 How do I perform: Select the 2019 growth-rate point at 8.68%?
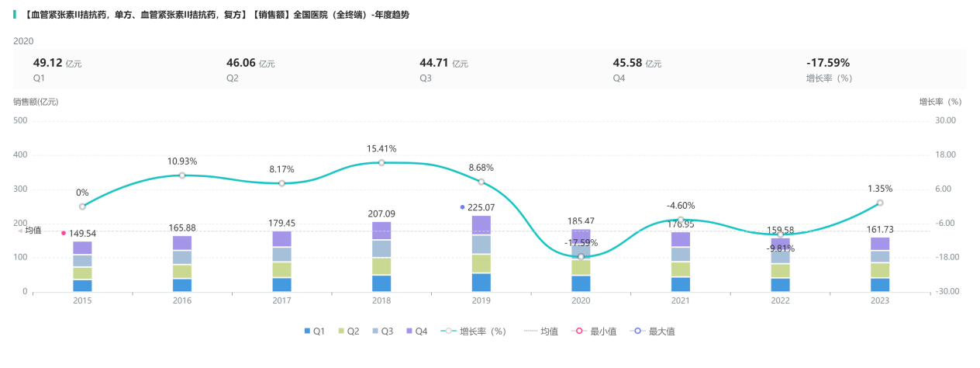pos(481,182)
